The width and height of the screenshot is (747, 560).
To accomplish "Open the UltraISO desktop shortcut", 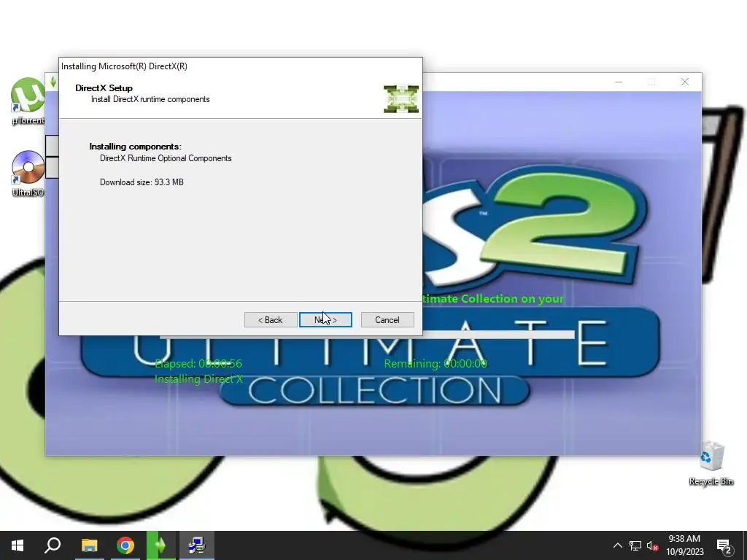I will 28,174.
